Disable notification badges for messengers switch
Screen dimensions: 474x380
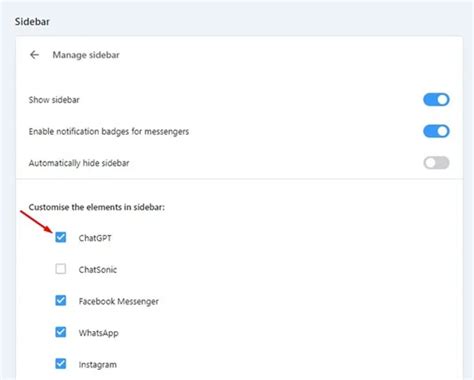[x=436, y=131]
